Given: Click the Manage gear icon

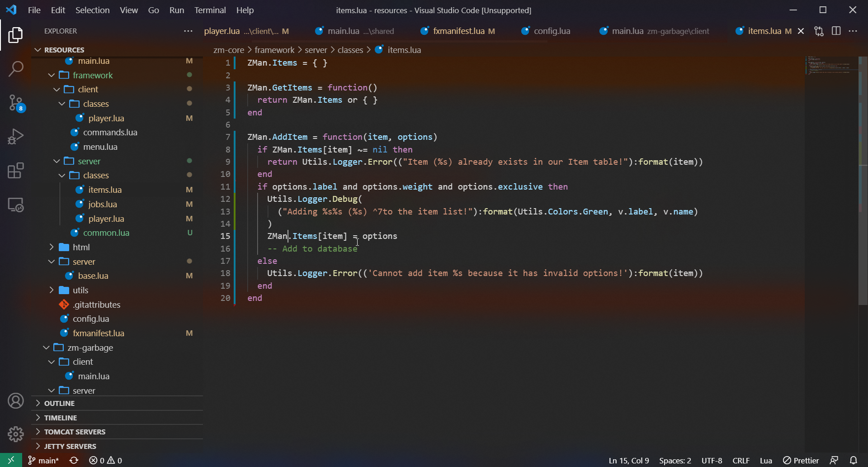Looking at the screenshot, I should click(16, 434).
